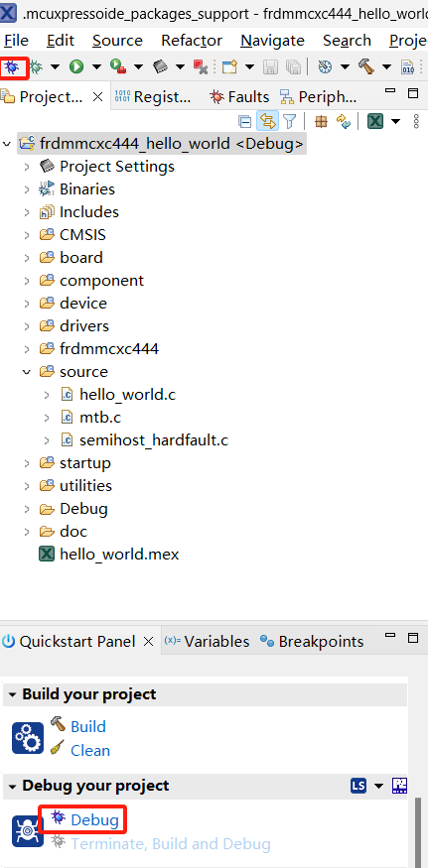Collapse the Debug your project section
The height and width of the screenshot is (868, 428).
tap(12, 786)
